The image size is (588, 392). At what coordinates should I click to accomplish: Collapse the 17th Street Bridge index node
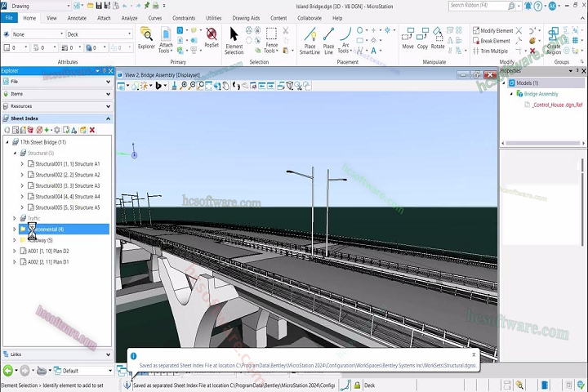7,142
